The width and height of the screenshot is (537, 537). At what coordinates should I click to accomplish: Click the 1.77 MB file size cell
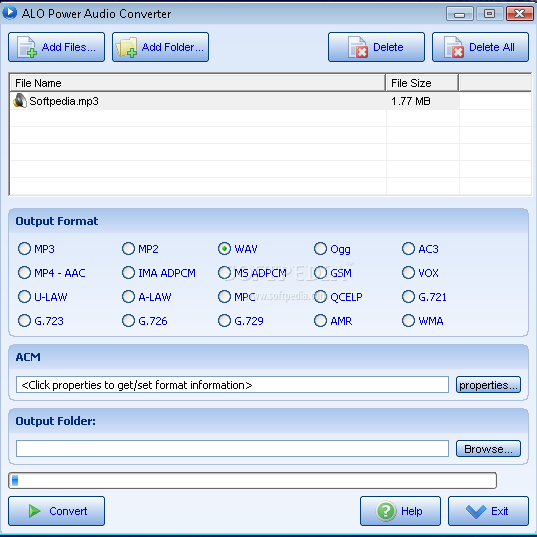(423, 101)
